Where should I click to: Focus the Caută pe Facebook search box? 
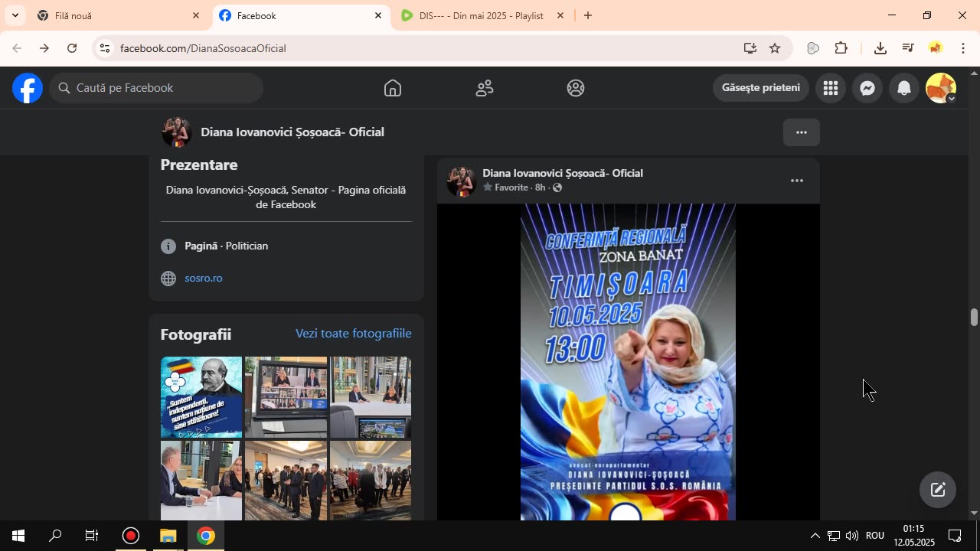click(x=157, y=88)
